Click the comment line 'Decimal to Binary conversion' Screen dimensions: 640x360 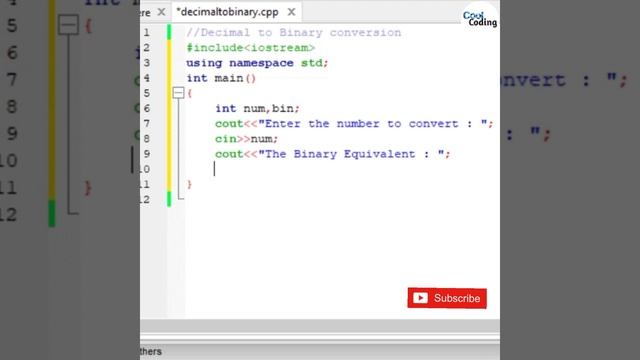pos(293,33)
